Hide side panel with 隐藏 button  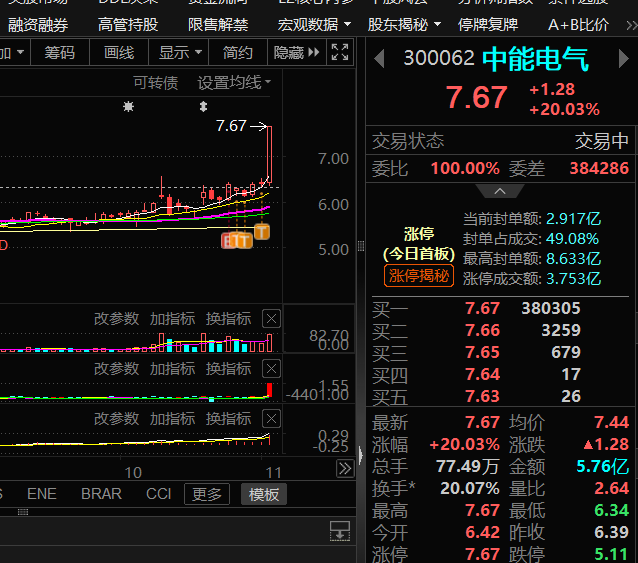point(297,52)
